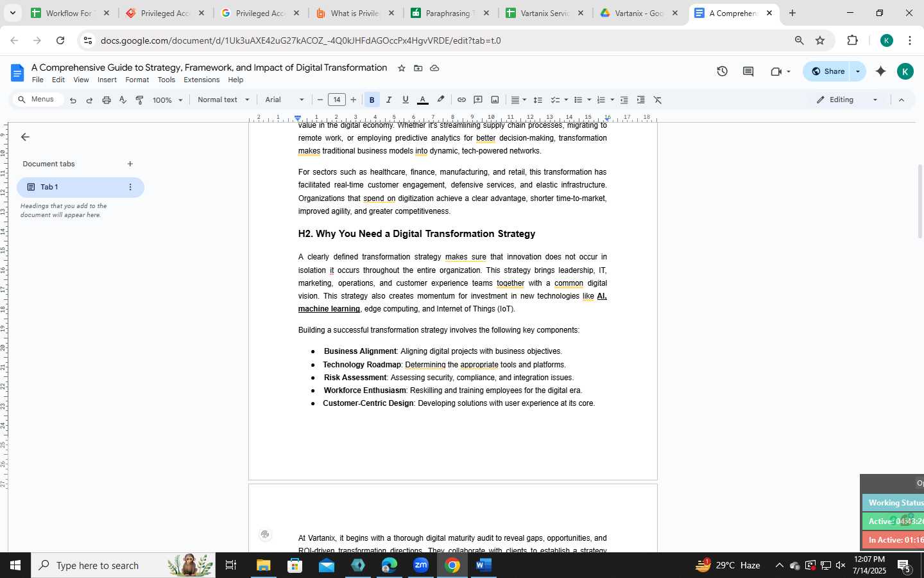Open the View menu
The image size is (924, 578).
pos(81,80)
